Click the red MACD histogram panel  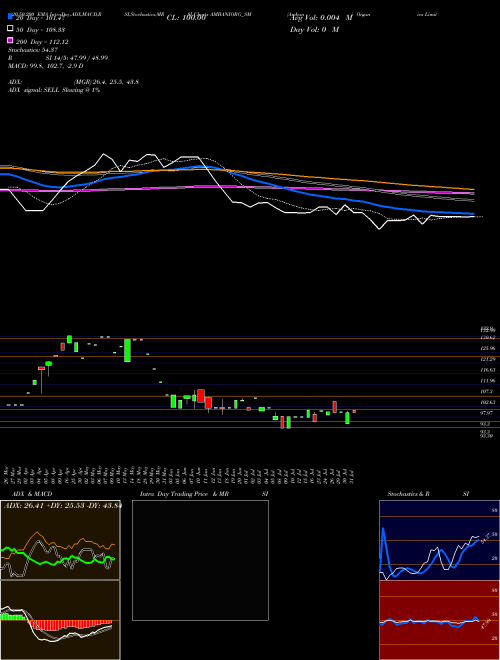click(x=60, y=620)
